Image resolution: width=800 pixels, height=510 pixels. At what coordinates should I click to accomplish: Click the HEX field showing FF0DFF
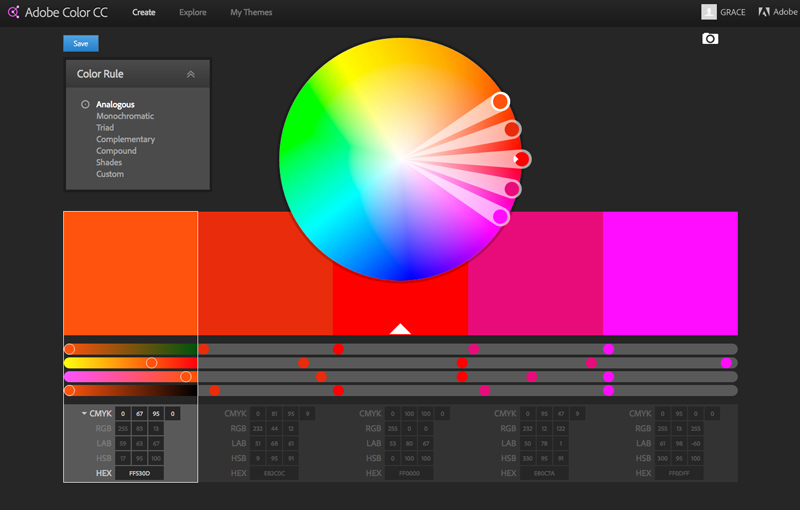(x=679, y=473)
